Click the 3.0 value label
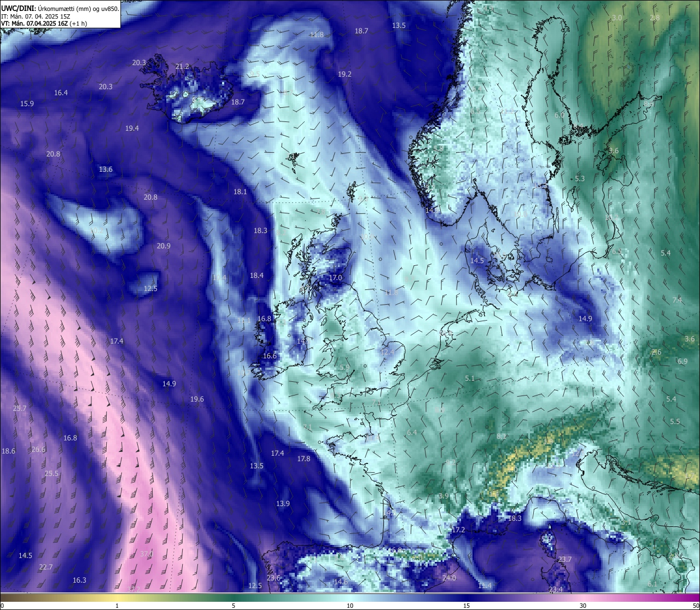Image resolution: width=700 pixels, height=610 pixels. coord(617,18)
